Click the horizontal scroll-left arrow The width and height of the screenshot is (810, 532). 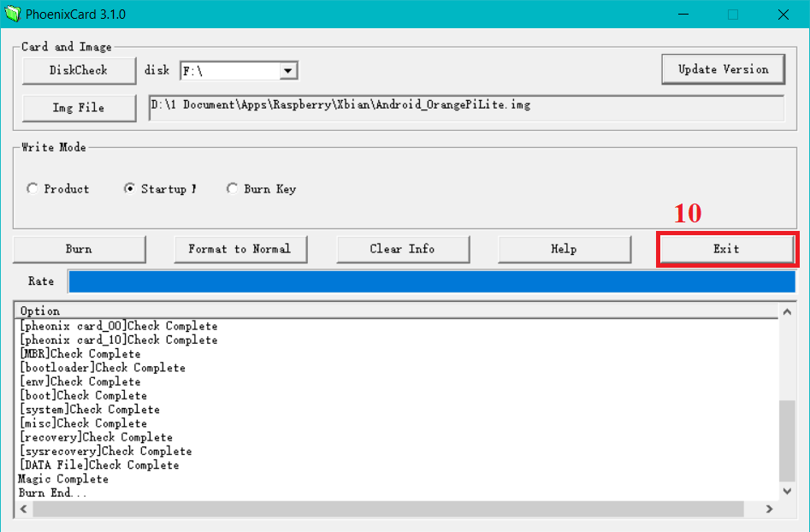coord(24,509)
